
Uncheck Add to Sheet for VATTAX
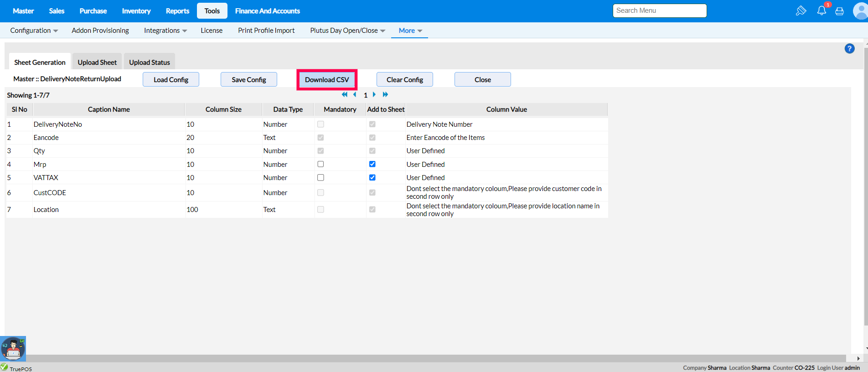click(x=372, y=177)
